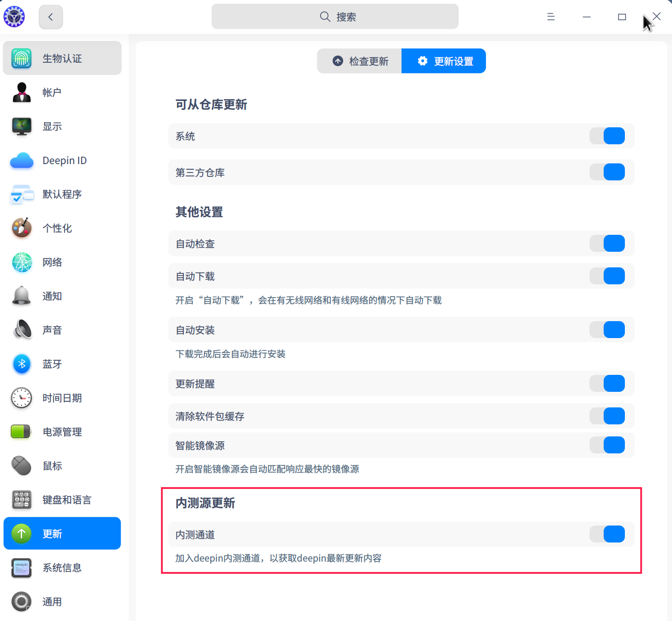The height and width of the screenshot is (621, 672).
Task: Turn off the 自动下载 switch
Action: pyautogui.click(x=607, y=276)
